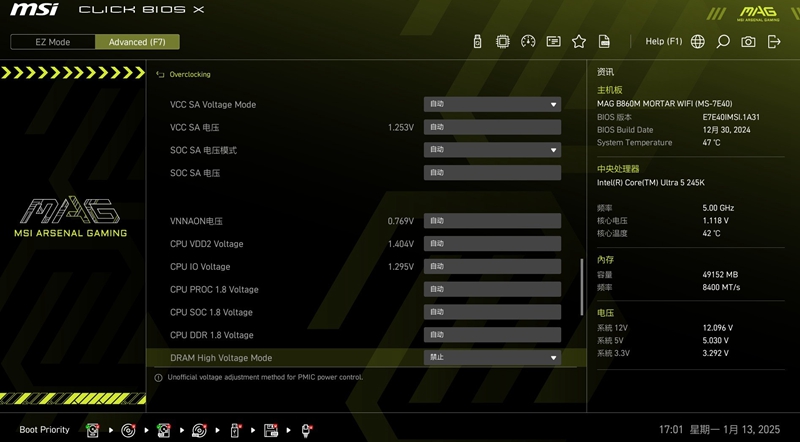Open the CPU chip icon in top toolbar
Screen dimensions: 800x442
tap(502, 42)
